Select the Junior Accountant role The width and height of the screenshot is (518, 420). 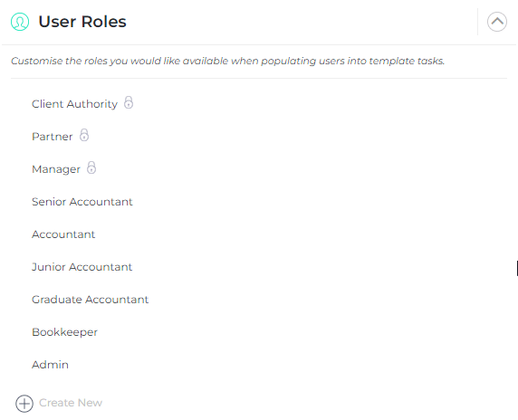click(x=82, y=267)
